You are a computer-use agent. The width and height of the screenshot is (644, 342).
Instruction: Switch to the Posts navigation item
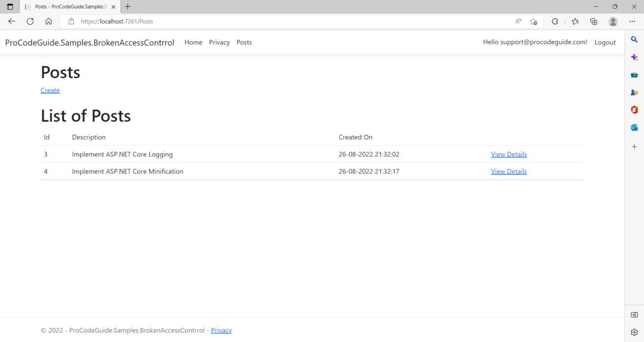[x=244, y=42]
